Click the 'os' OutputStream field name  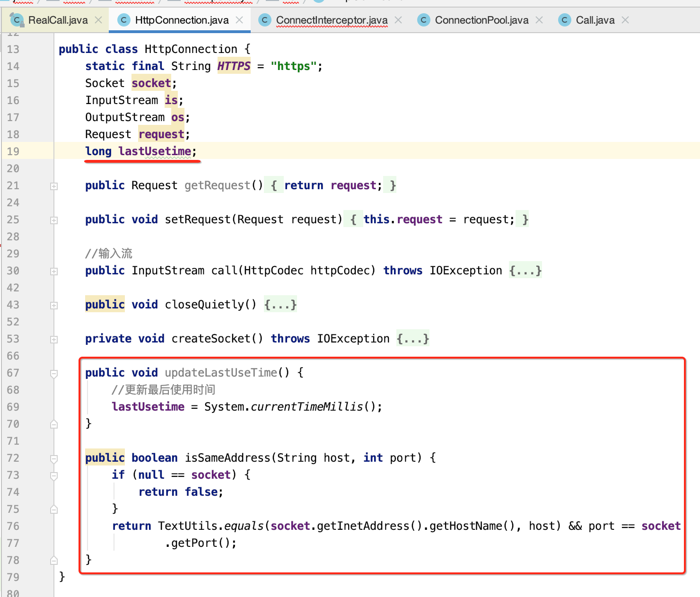point(178,117)
